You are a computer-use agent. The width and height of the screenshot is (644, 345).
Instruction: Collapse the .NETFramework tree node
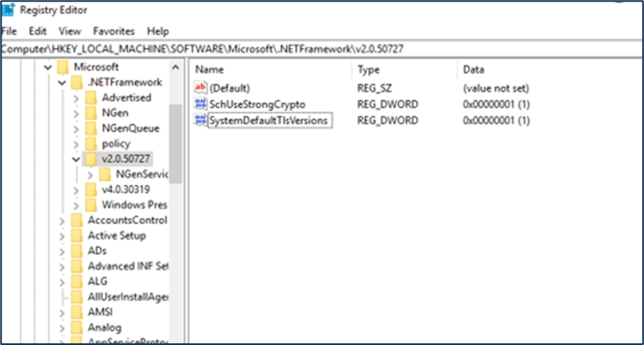pos(61,82)
